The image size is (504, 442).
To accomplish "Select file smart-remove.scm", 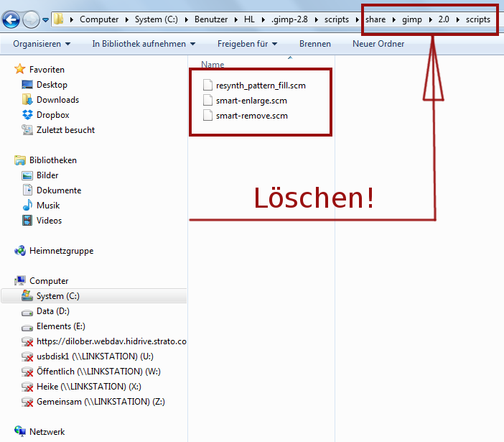I will click(x=252, y=116).
